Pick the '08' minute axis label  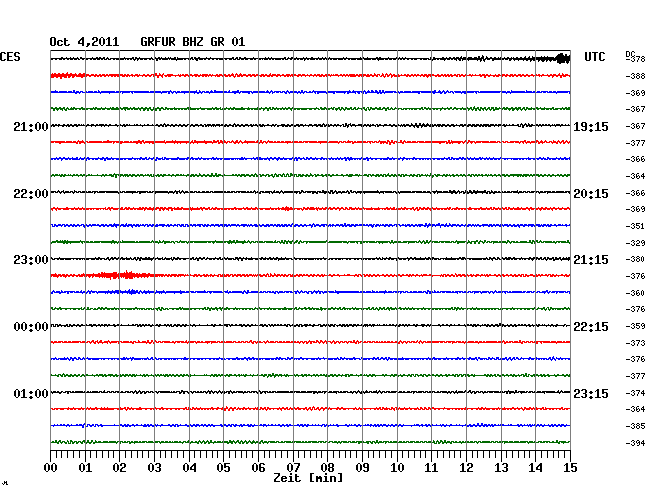click(x=327, y=468)
